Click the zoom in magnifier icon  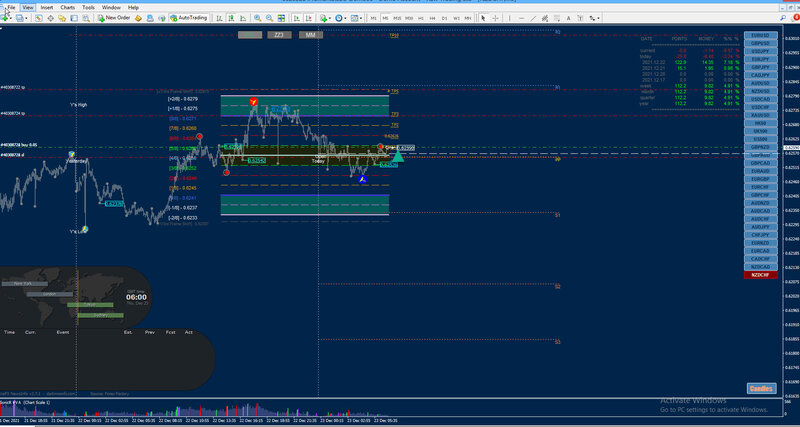258,18
